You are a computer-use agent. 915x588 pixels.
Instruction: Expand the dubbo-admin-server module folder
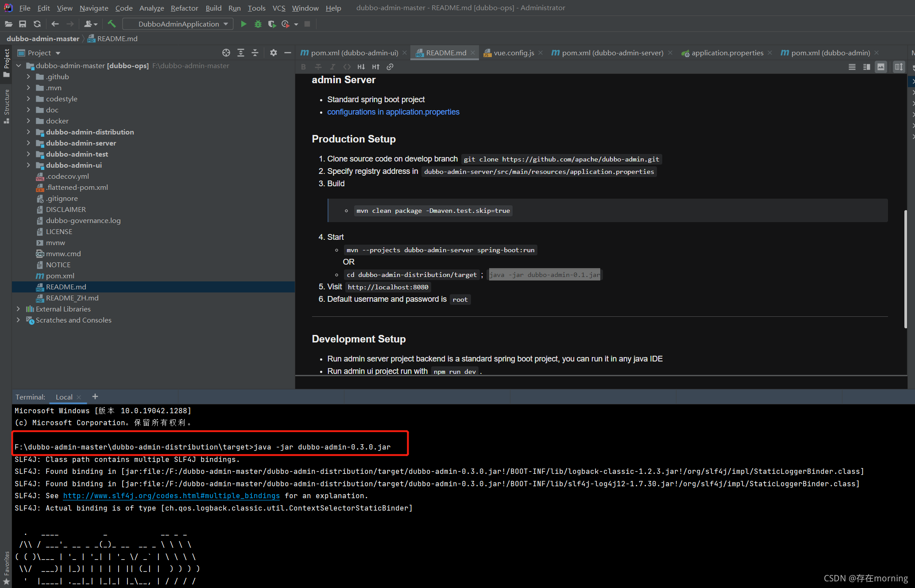click(x=29, y=143)
